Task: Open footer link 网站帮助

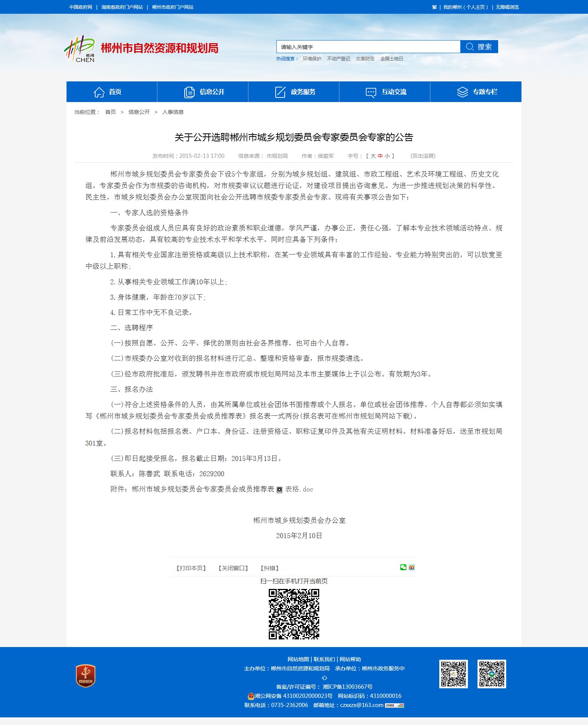Action: [350, 659]
